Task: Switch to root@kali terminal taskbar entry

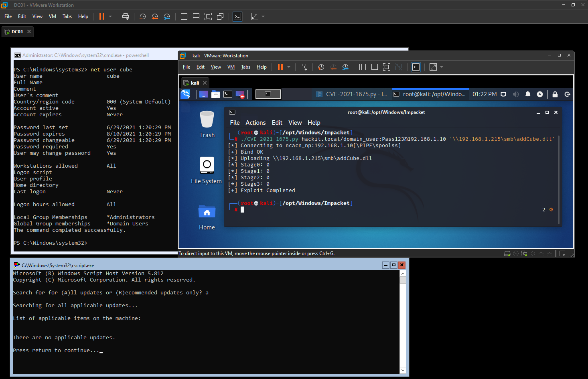Action: click(x=430, y=94)
